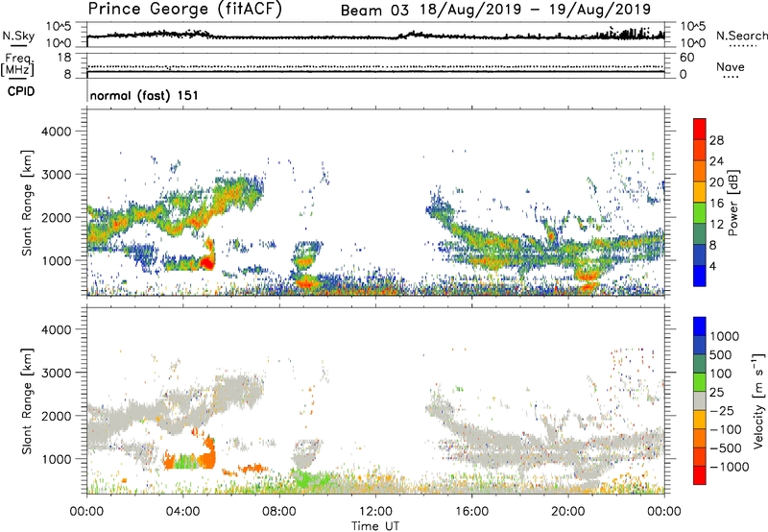Image resolution: width=768 pixels, height=532 pixels.
Task: Pick the Power colorbar segment between 24 and 28
Action: pos(700,150)
